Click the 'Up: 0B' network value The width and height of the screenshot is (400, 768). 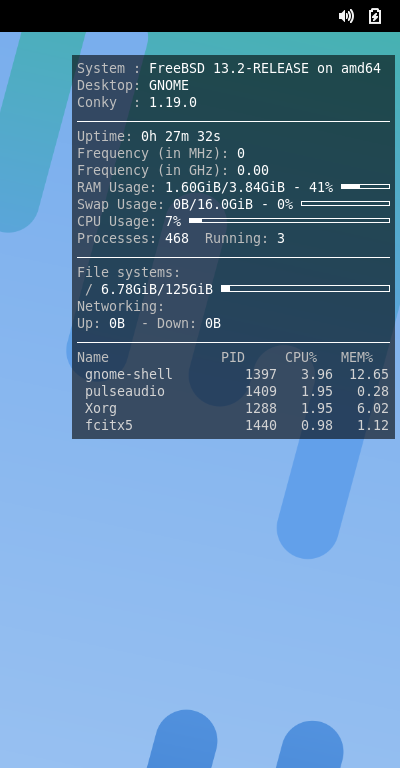pos(101,324)
